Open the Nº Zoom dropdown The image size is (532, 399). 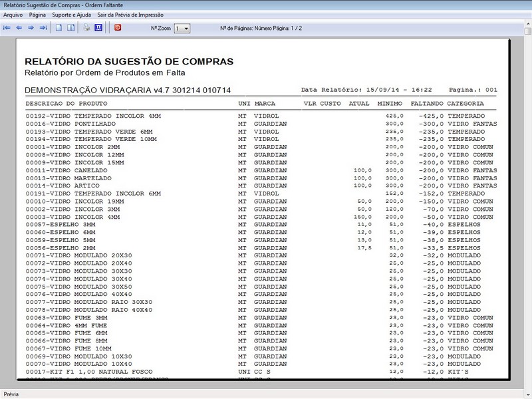(x=186, y=29)
